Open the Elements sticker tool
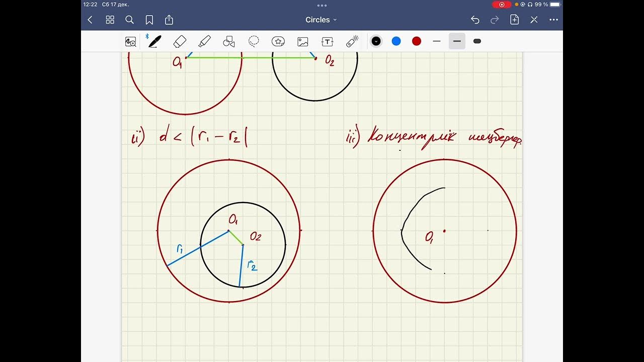Image resolution: width=644 pixels, height=362 pixels. pos(278,41)
